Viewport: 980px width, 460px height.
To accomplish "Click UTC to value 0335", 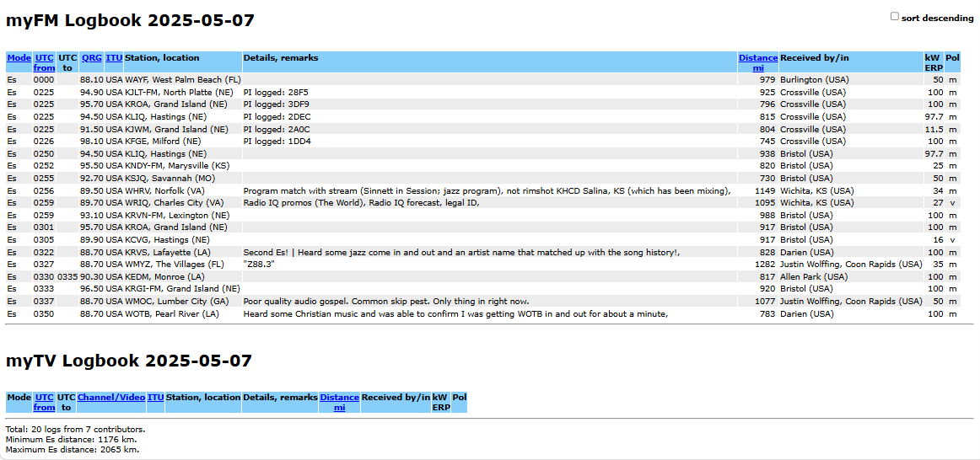I will coord(67,276).
